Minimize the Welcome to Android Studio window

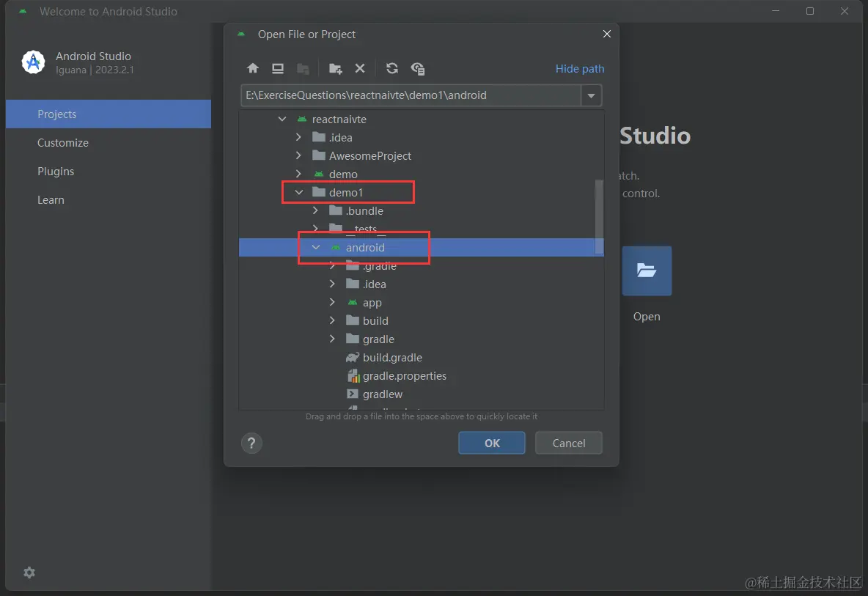(x=776, y=11)
